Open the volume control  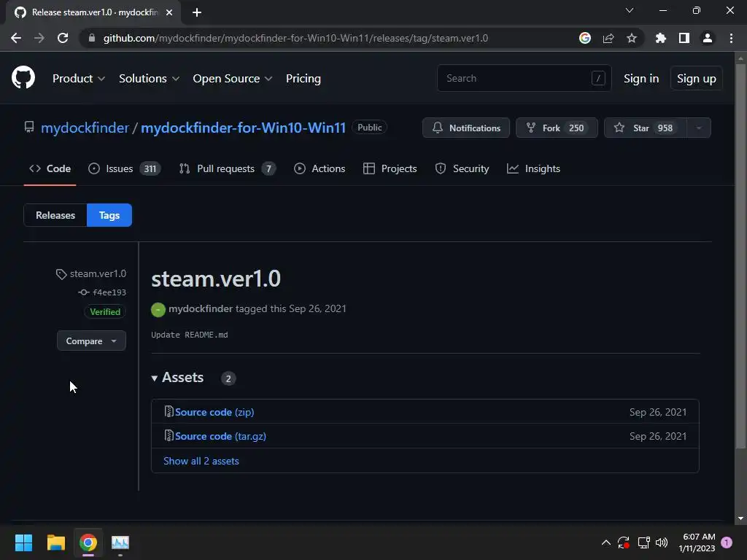pos(662,542)
